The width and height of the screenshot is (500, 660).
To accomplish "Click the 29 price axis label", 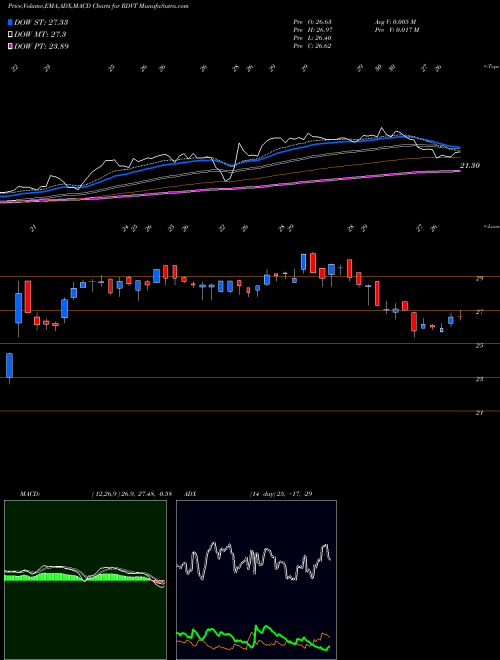I will pos(479,278).
